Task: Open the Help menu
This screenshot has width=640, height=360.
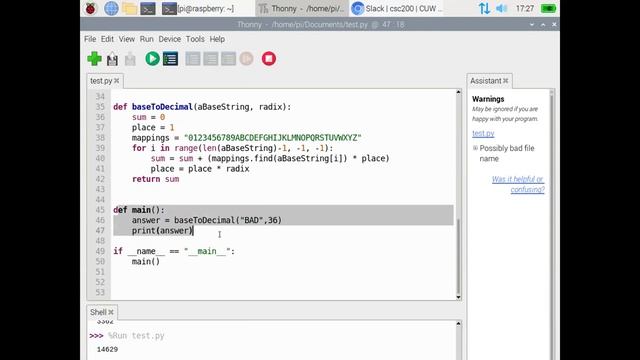Action: (x=217, y=39)
